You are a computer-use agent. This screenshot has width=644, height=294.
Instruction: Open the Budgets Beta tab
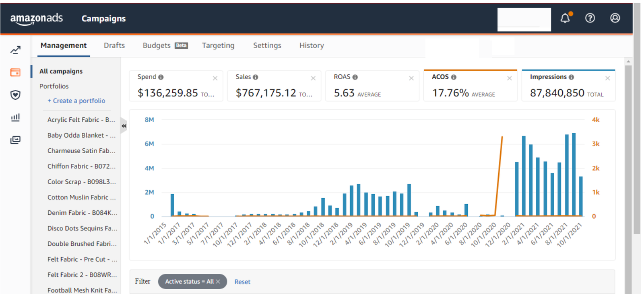coord(165,45)
